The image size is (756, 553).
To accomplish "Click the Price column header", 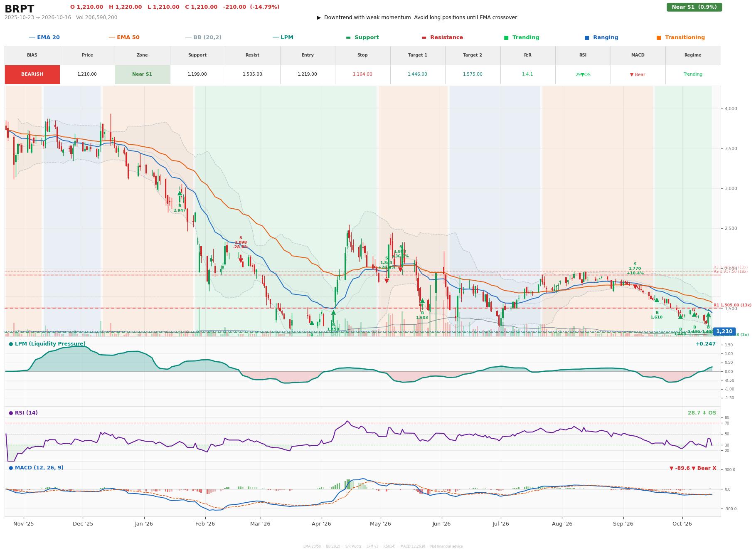I will coord(87,55).
